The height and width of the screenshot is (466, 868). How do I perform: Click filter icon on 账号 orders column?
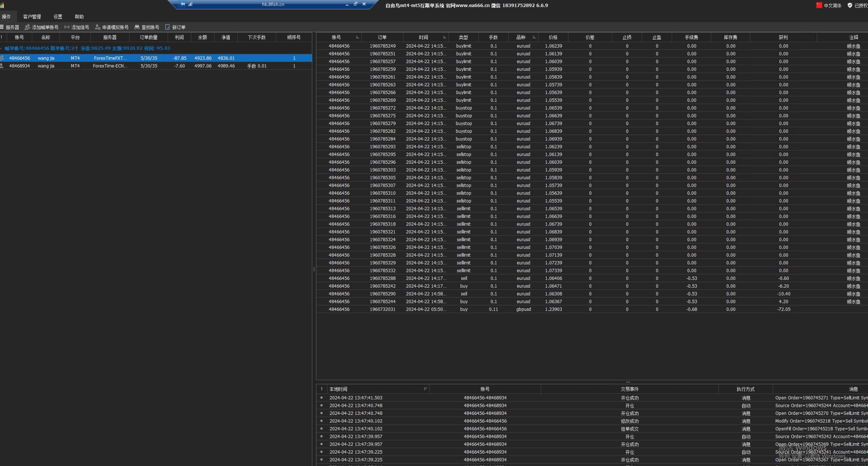[357, 37]
